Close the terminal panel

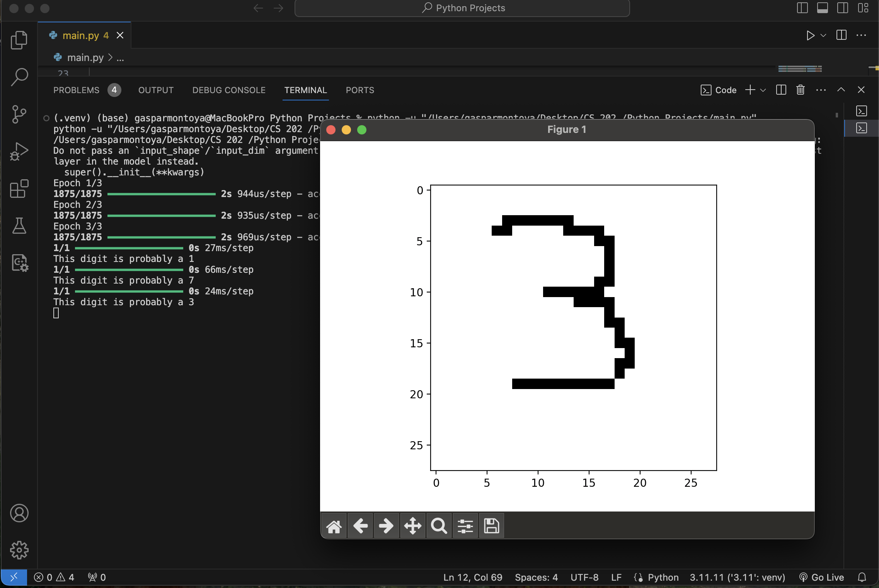pos(861,90)
